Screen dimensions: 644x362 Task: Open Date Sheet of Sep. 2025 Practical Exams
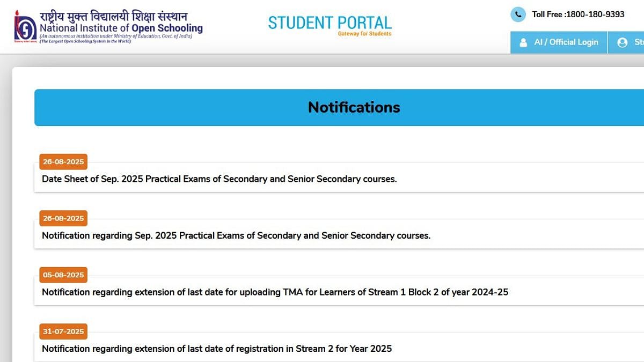coord(219,179)
